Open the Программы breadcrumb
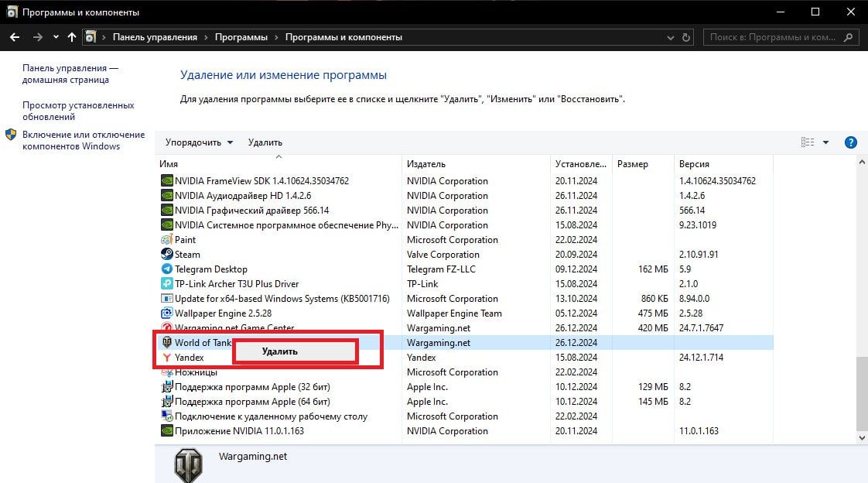868x483 pixels. tap(241, 37)
